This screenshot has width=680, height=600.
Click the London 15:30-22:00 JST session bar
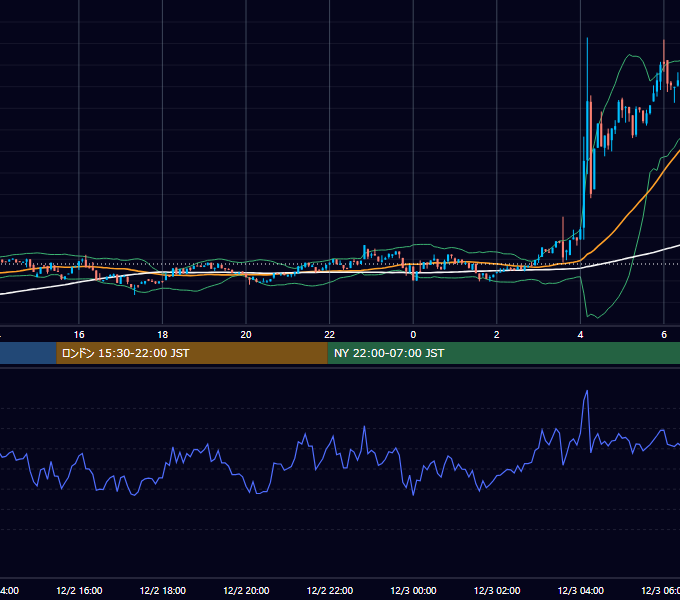coord(192,353)
